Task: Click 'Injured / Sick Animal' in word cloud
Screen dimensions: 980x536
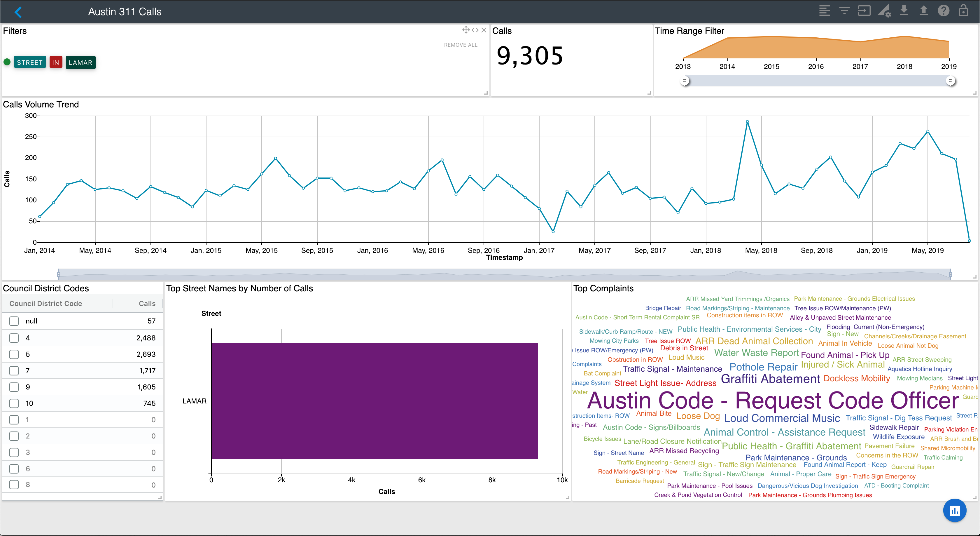Action: [x=843, y=365]
